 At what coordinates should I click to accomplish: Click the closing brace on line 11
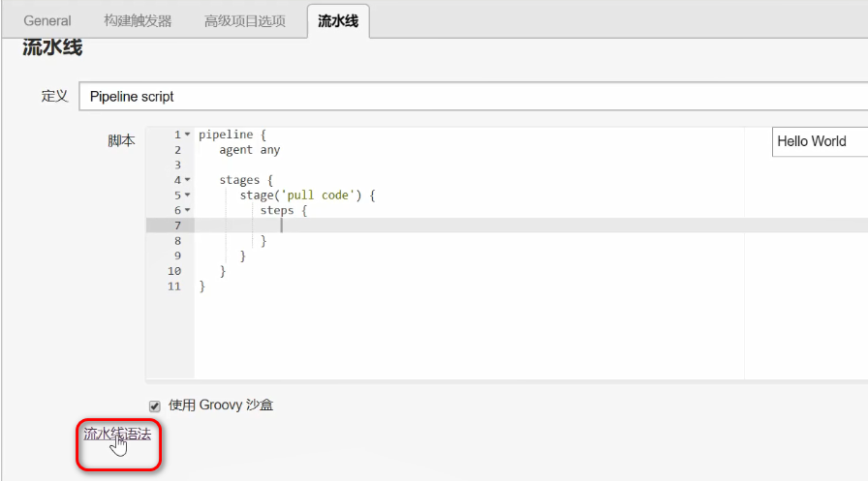[x=202, y=286]
